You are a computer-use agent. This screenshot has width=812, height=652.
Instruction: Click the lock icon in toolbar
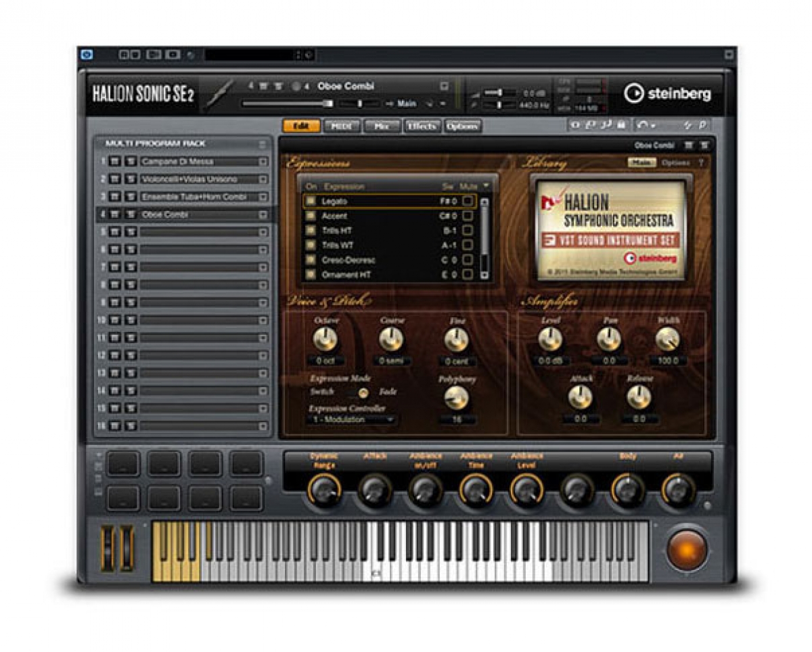(621, 125)
